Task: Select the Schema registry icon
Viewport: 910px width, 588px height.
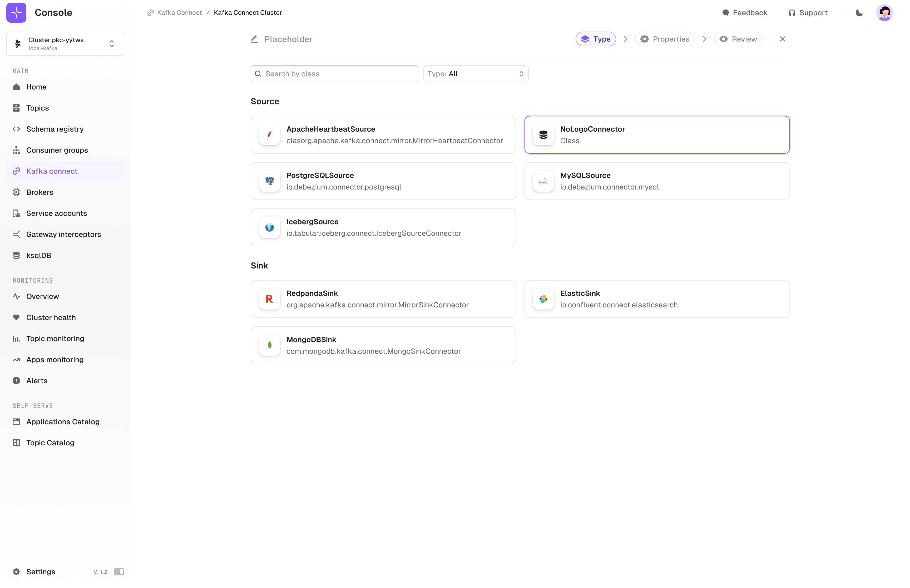Action: [16, 129]
